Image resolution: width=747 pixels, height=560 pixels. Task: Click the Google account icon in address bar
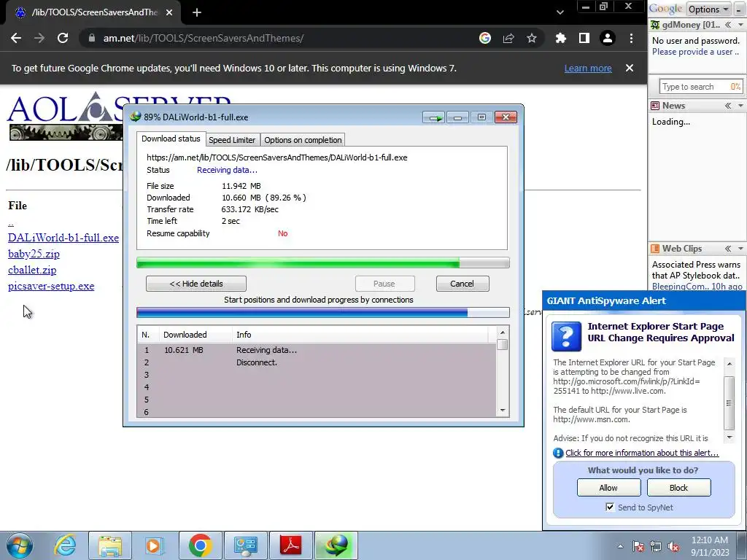point(485,38)
